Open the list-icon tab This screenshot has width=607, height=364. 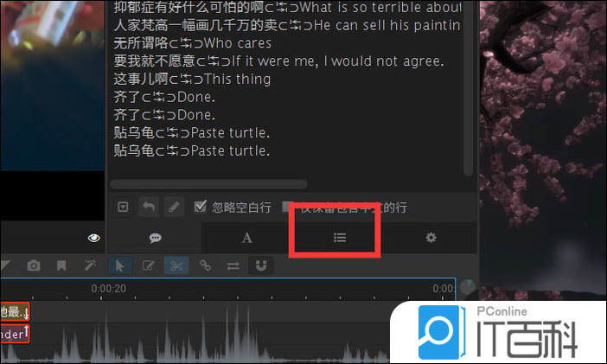(x=340, y=238)
